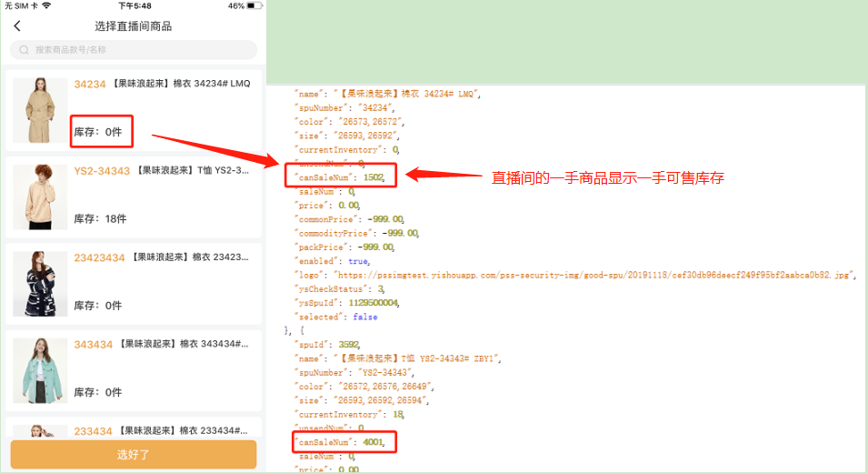868x474 pixels.
Task: Tap the back arrow icon
Action: tap(17, 25)
